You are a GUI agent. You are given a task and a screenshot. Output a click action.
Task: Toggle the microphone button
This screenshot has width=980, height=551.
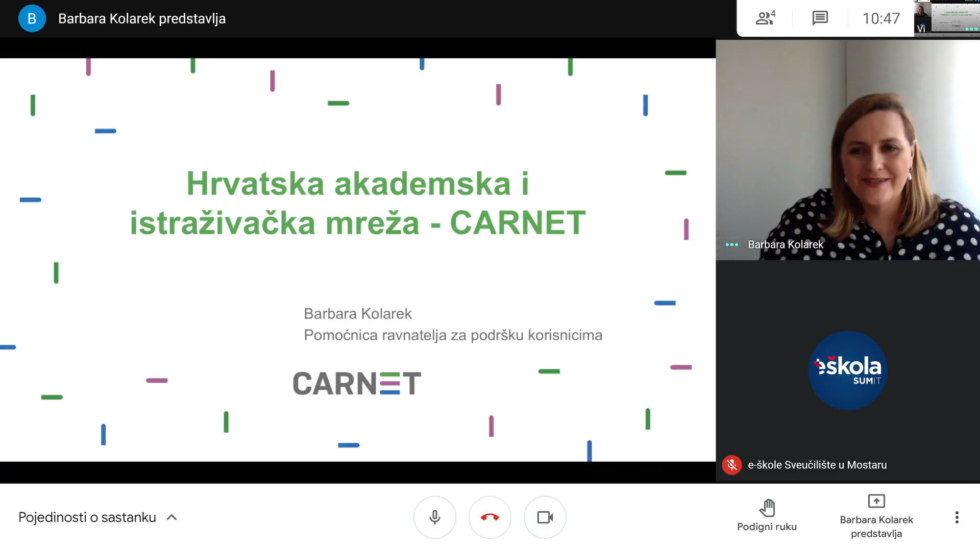[x=435, y=517]
